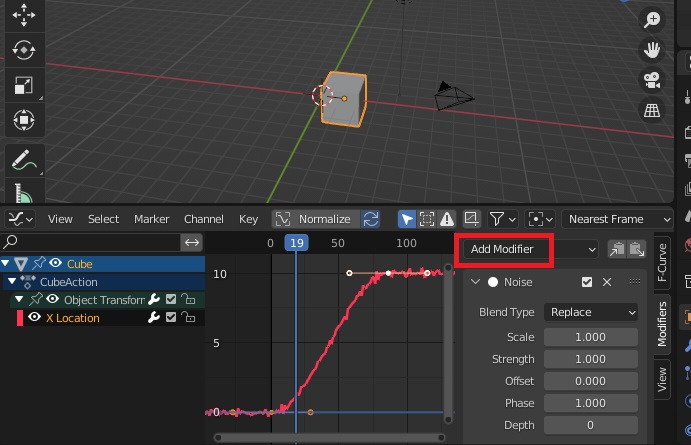691x445 pixels.
Task: Click the graph horizontal scrollbar
Action: click(x=330, y=438)
